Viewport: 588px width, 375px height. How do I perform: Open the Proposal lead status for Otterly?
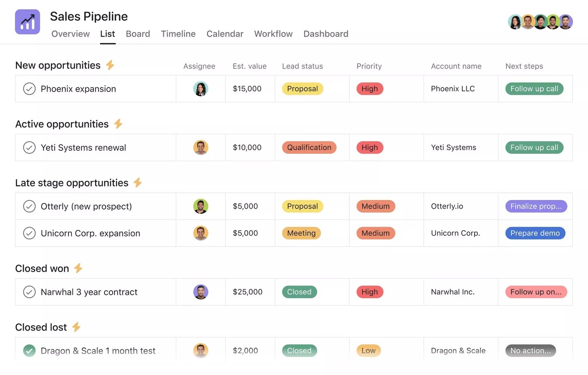pos(302,206)
